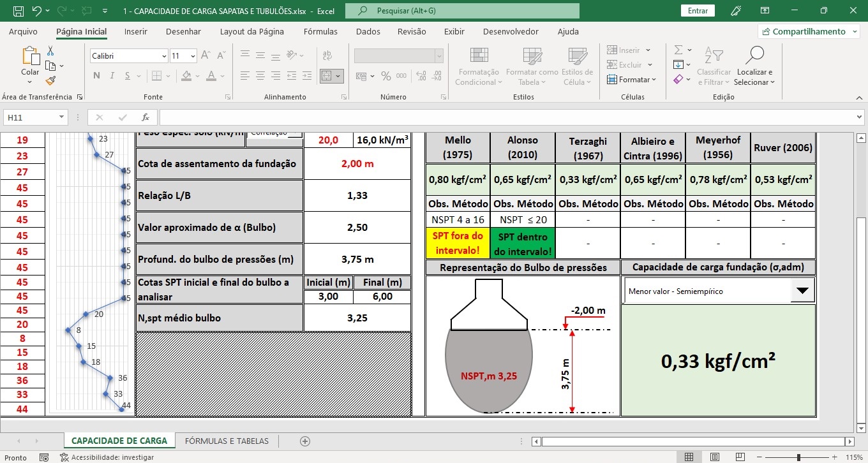The image size is (868, 463).
Task: Open the Layout da Página tab
Action: [251, 31]
